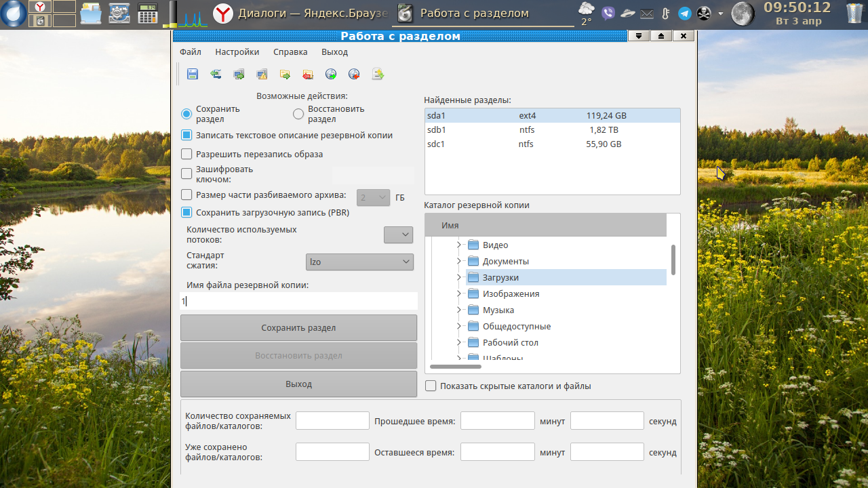Enable 'Разрешить перезапись образа' checkbox
Viewport: 868px width, 488px height.
tap(187, 155)
